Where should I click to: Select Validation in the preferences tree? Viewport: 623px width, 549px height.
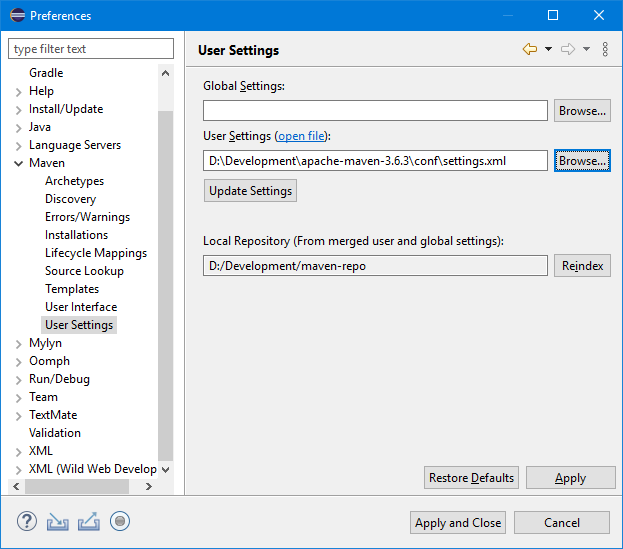[x=55, y=433]
